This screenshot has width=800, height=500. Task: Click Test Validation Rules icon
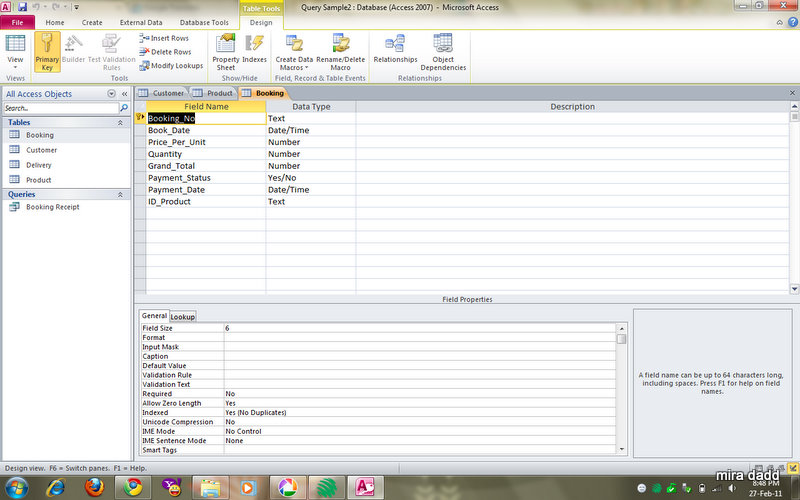point(112,52)
